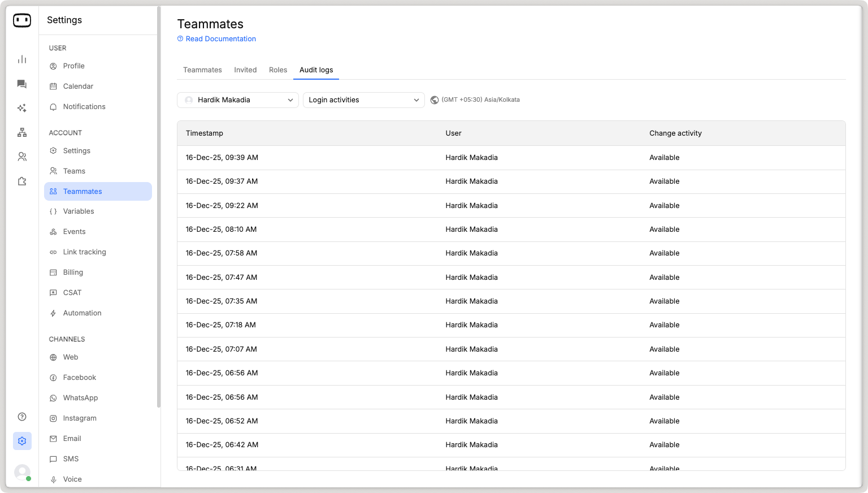
Task: Open the Login activities filter dropdown
Action: [363, 100]
